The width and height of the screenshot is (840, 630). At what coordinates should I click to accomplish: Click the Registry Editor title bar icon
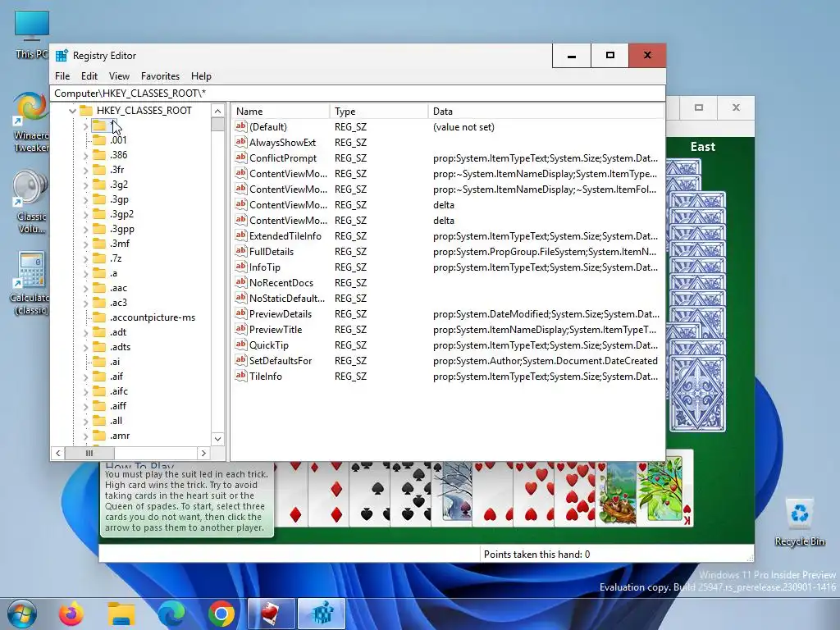62,55
